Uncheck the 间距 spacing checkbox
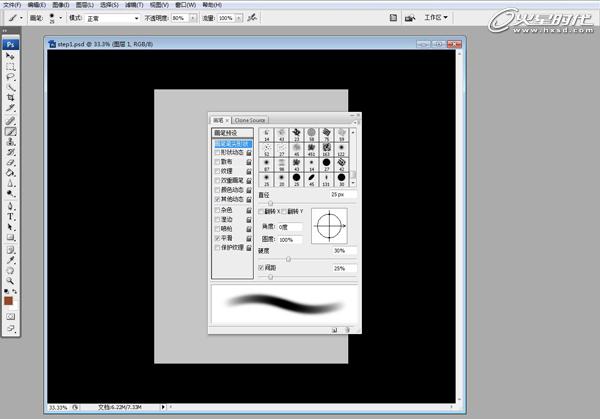 pyautogui.click(x=261, y=268)
